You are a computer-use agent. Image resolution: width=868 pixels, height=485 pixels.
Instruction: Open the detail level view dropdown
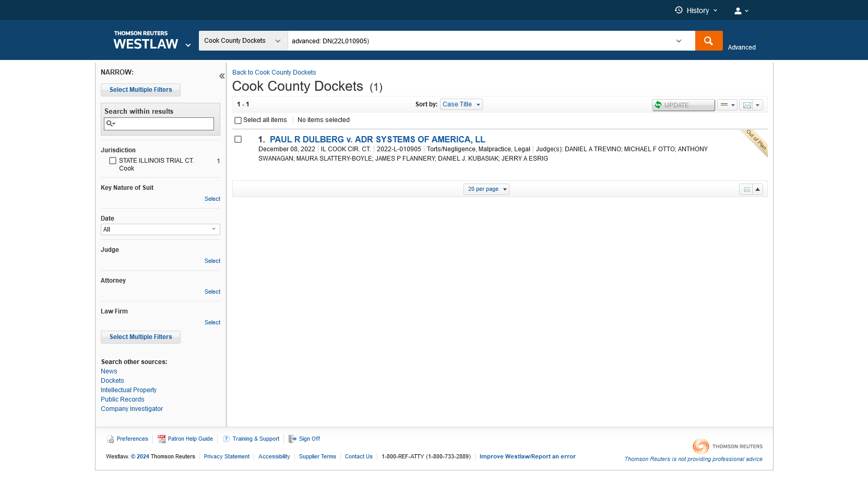(x=727, y=105)
